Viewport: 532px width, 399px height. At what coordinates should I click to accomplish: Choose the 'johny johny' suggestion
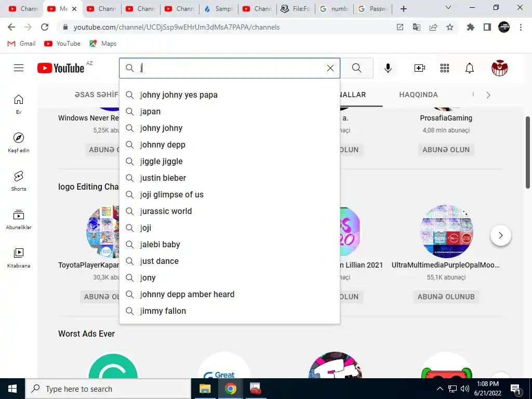[230, 128]
